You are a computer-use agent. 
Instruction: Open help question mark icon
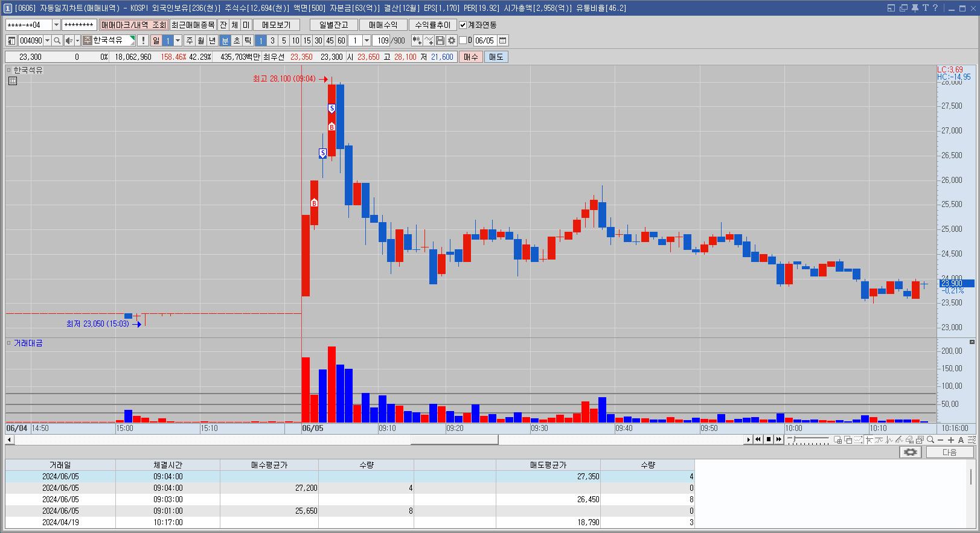(x=935, y=8)
